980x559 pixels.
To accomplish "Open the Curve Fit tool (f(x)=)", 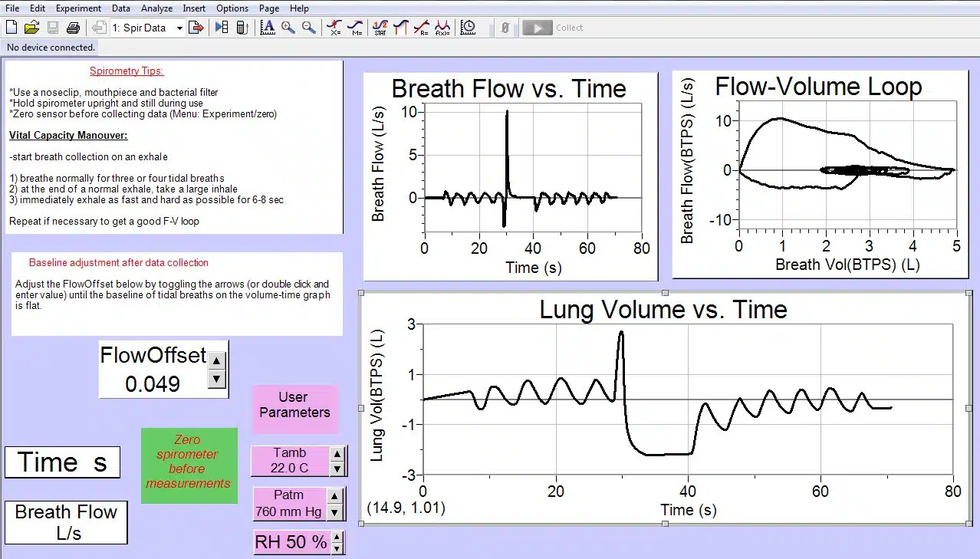I will click(x=443, y=27).
